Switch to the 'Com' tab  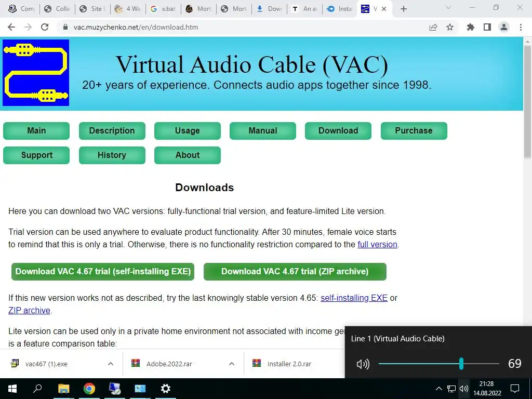(x=21, y=9)
